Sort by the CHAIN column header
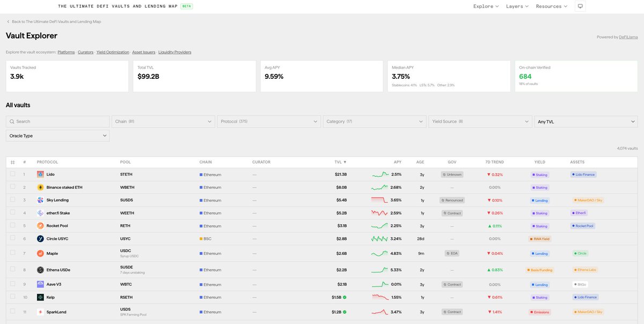The height and width of the screenshot is (324, 644). point(206,162)
